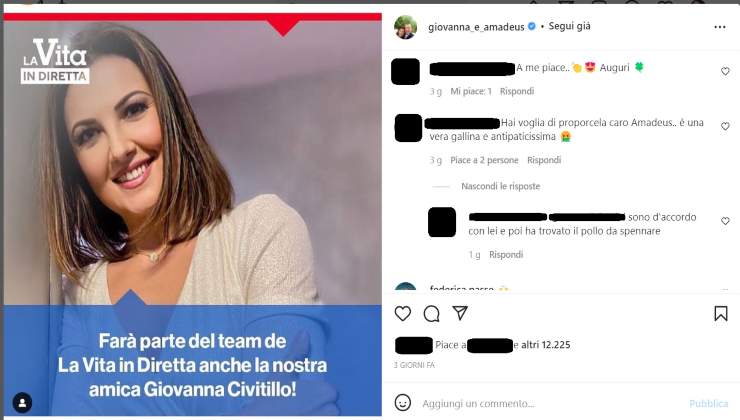Collapse replies with 'Nascondi le risposte'
Screen dimensions: 740x420
(500, 186)
